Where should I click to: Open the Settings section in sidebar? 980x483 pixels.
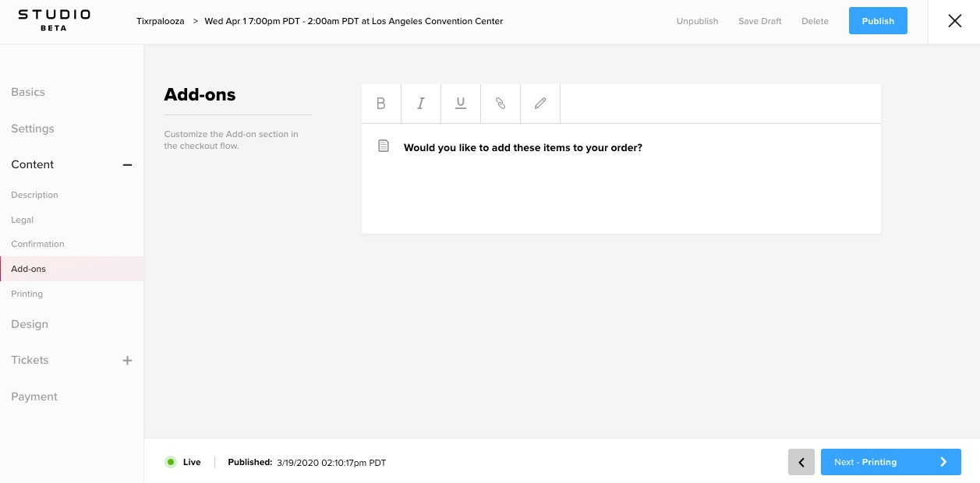[33, 129]
